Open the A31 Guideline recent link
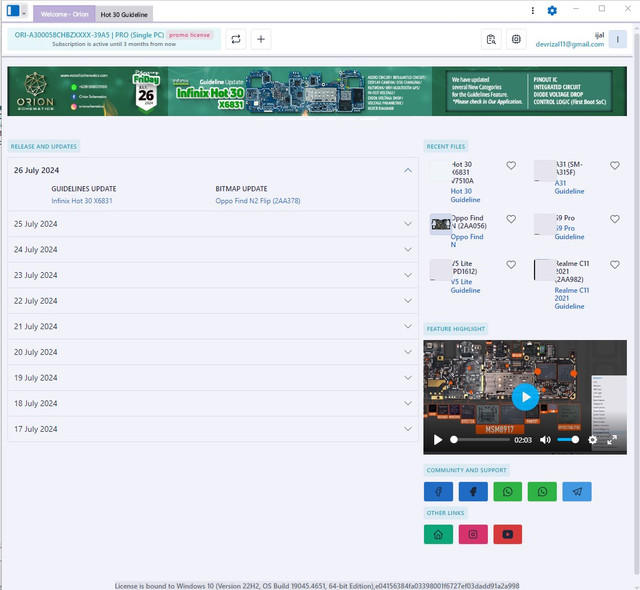This screenshot has width=640, height=590. 569,187
